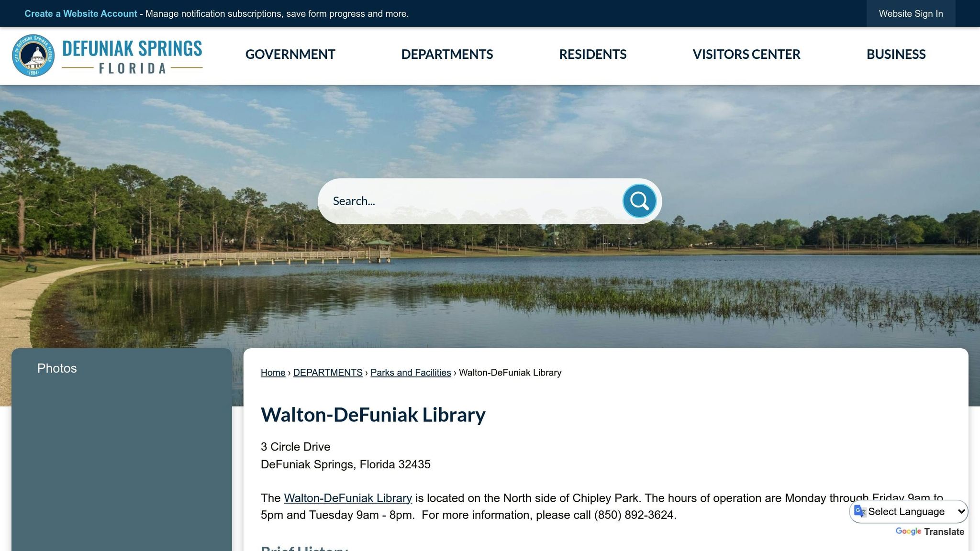Screen dimensions: 980x551
Task: Click the Google Translate icon beside Select Language
Action: coord(860,511)
